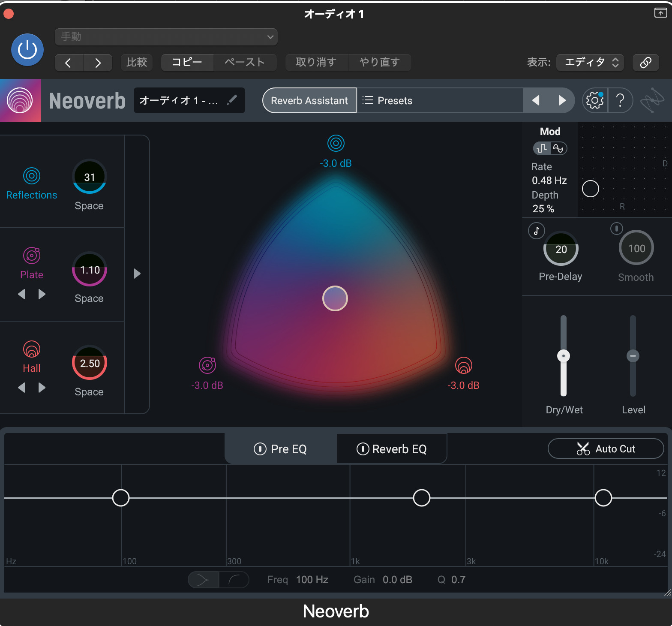The image size is (672, 626).
Task: Choose the high-pass filter shape
Action: point(234,580)
